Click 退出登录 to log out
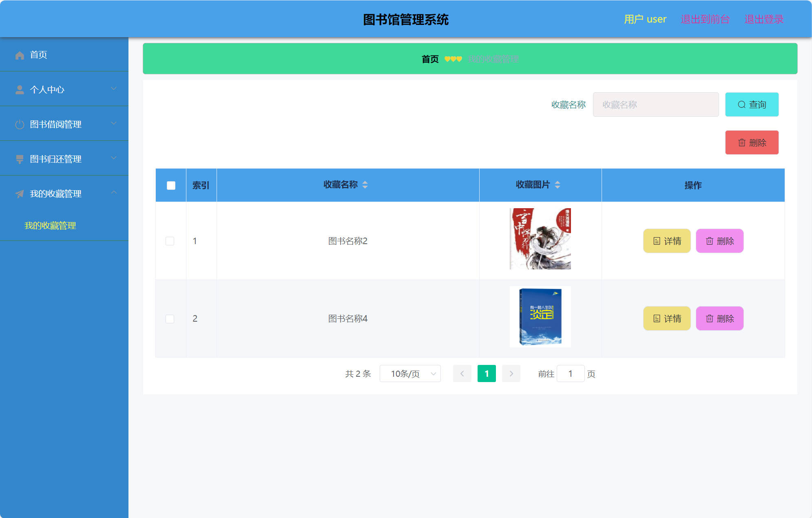The image size is (812, 518). pos(763,19)
